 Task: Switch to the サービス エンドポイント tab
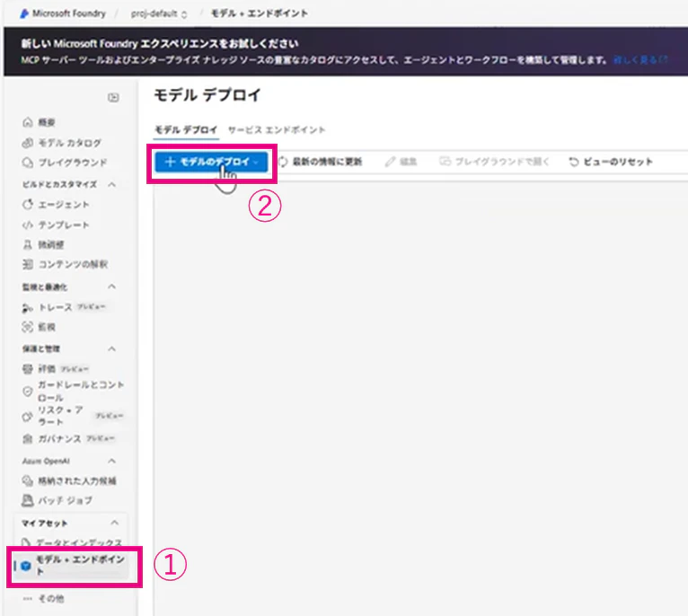[277, 129]
